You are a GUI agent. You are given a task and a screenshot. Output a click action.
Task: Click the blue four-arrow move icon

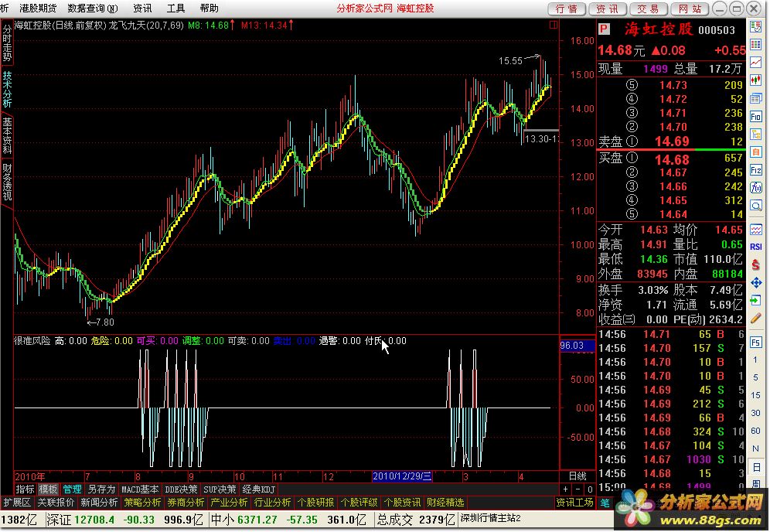[x=756, y=282]
